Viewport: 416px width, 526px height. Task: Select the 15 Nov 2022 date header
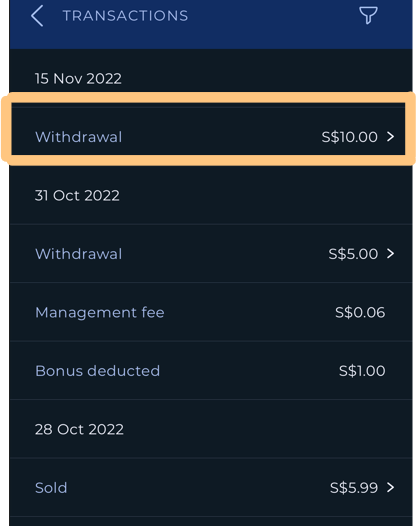point(78,78)
